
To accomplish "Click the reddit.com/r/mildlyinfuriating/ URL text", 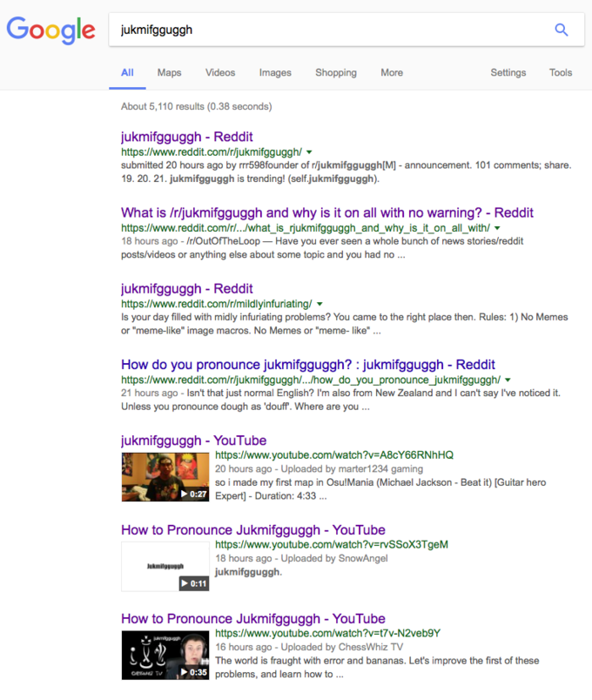I will pyautogui.click(x=217, y=304).
